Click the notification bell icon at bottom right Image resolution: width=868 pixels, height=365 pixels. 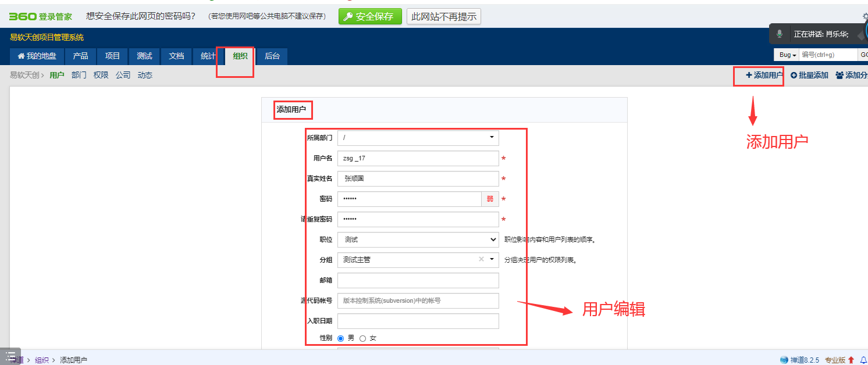(864, 360)
